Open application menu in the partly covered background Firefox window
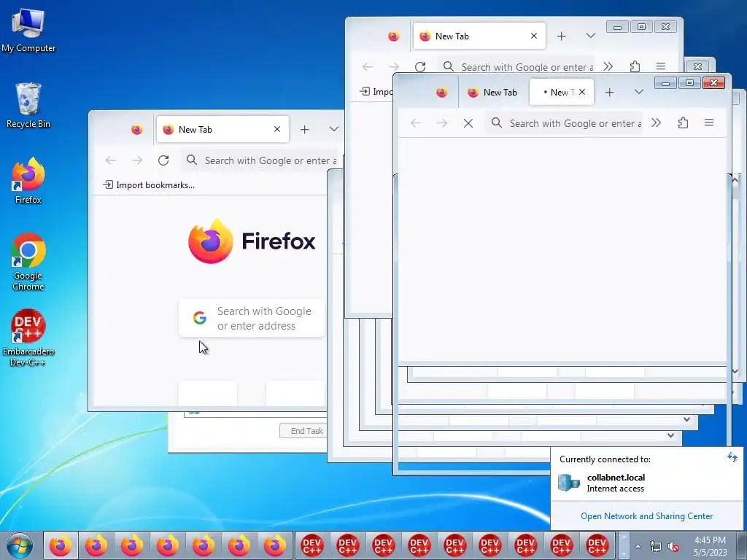This screenshot has height=560, width=747. tap(661, 66)
